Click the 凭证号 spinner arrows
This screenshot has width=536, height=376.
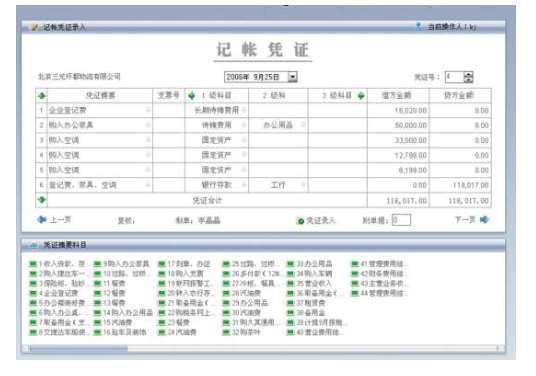468,77
